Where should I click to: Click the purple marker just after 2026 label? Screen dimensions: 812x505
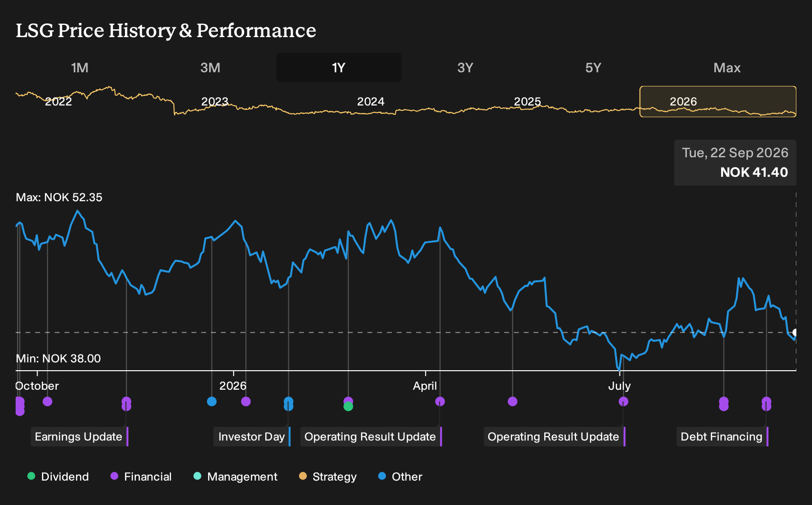coord(246,401)
